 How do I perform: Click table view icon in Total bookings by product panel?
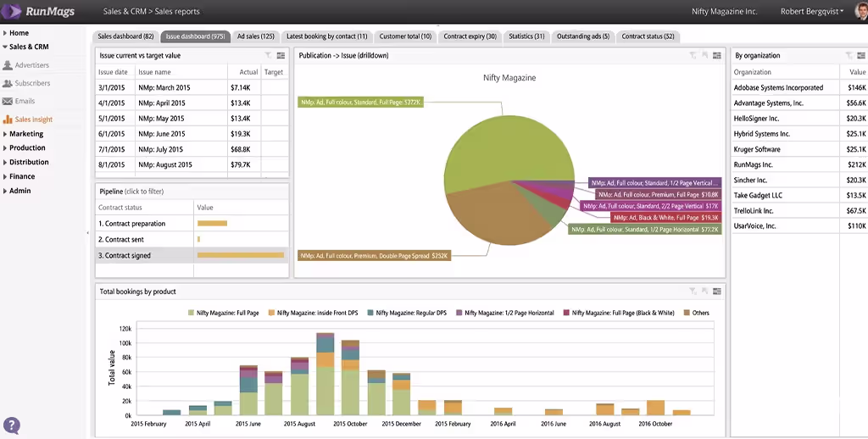tap(717, 292)
